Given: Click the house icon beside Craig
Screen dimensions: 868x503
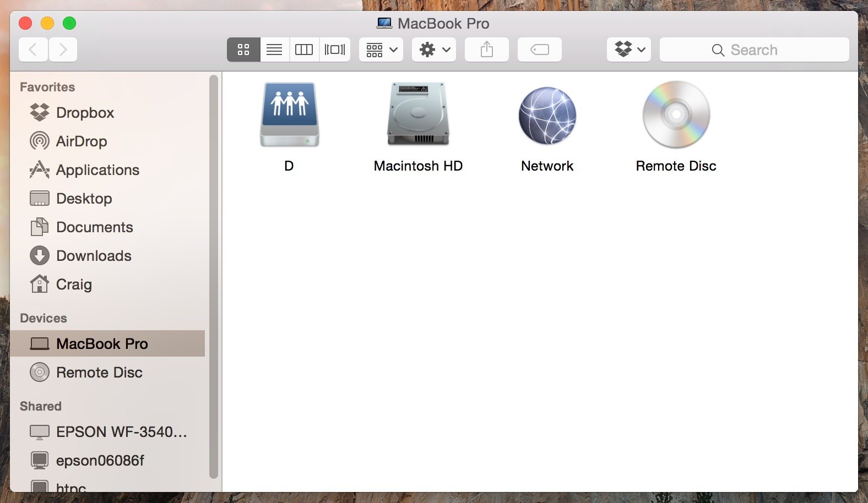Looking at the screenshot, I should [x=40, y=283].
